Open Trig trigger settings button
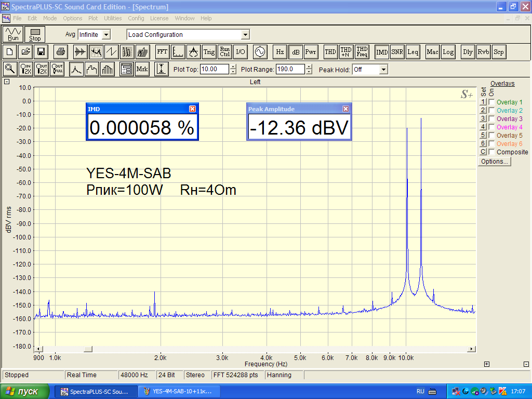 click(x=209, y=52)
